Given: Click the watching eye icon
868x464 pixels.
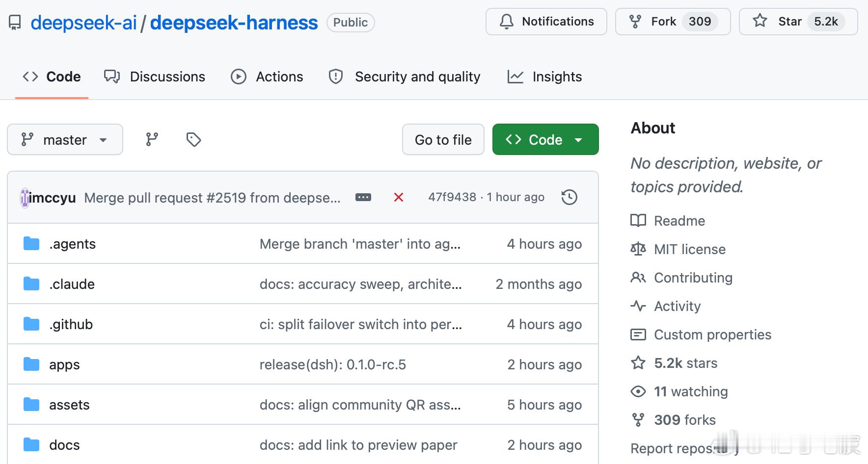Looking at the screenshot, I should [x=638, y=391].
